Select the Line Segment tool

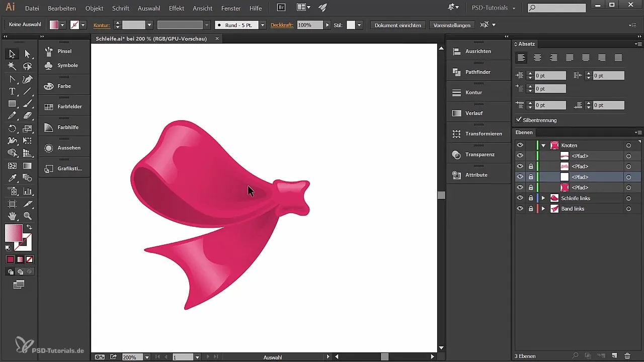pyautogui.click(x=28, y=92)
